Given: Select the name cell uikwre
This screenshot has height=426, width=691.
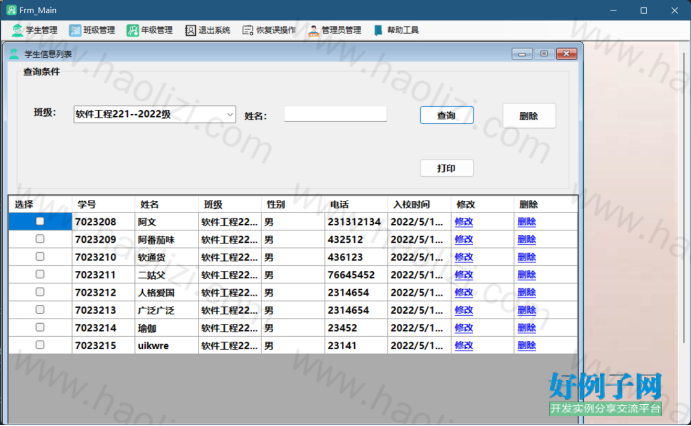Looking at the screenshot, I should (x=167, y=345).
